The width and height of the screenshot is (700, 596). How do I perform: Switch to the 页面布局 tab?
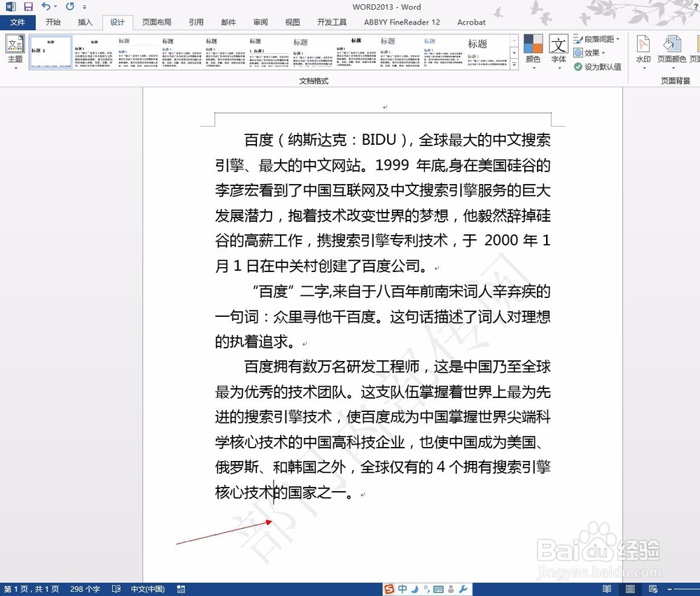click(x=156, y=22)
